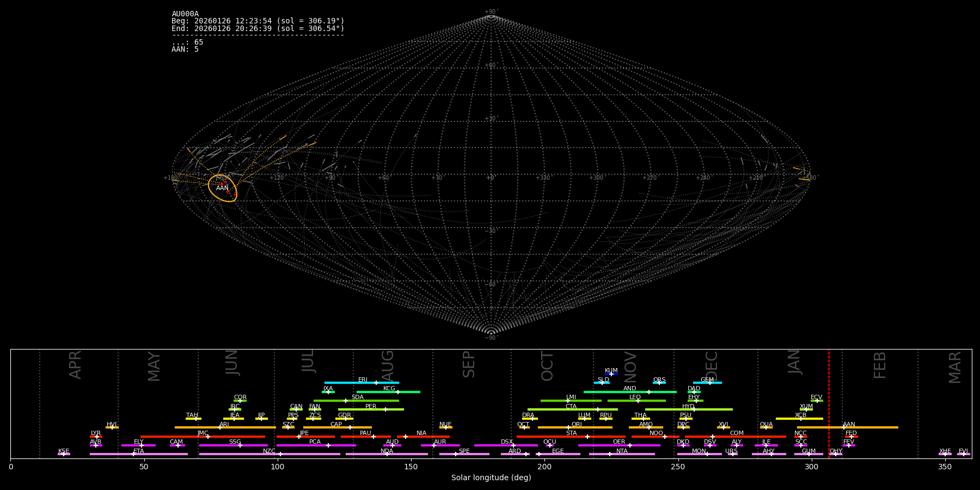Click the −90° label below the sky map
The image size is (980, 490).
pyautogui.click(x=491, y=338)
